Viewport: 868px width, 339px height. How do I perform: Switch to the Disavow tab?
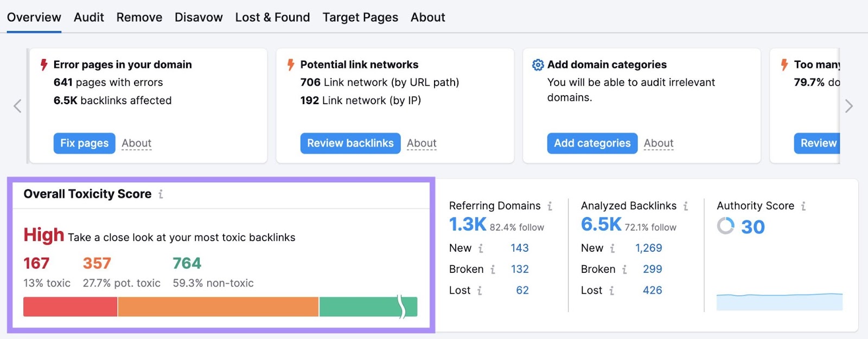(199, 17)
